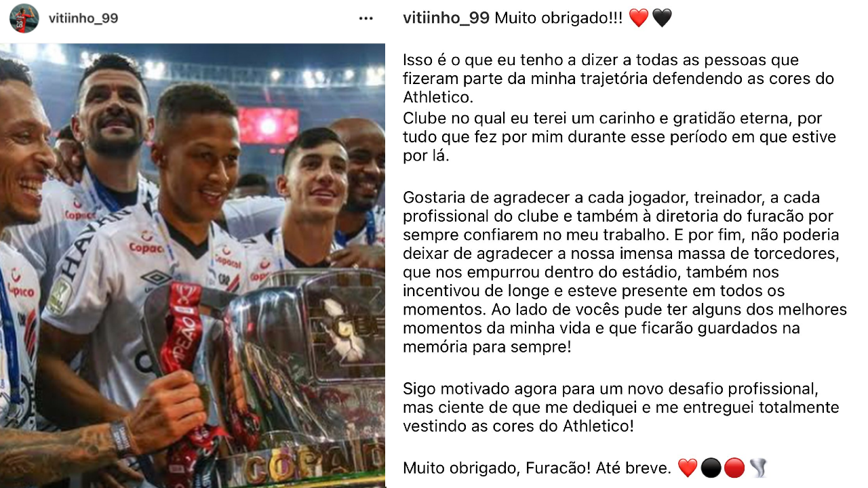
Task: Click tornado emoji ending the caption
Action: [x=758, y=468]
